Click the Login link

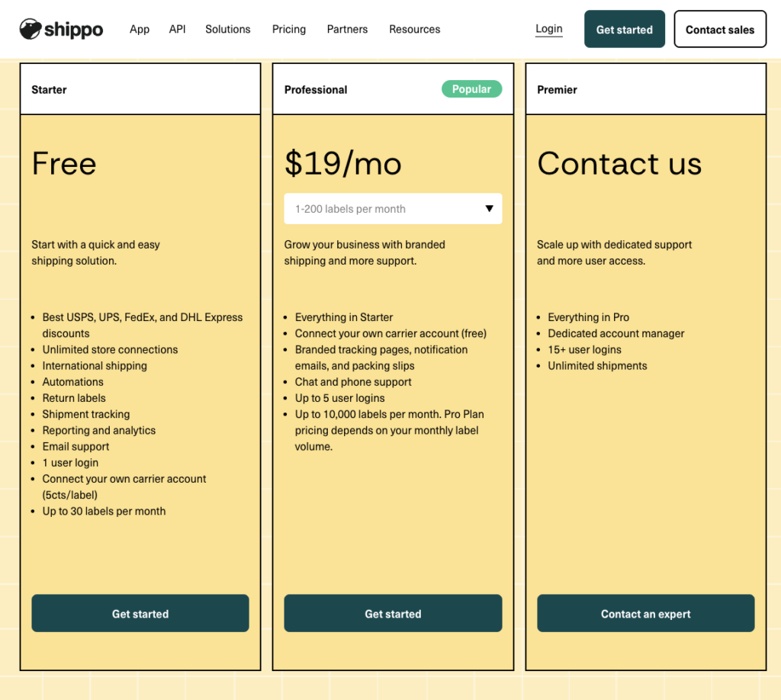(x=548, y=29)
